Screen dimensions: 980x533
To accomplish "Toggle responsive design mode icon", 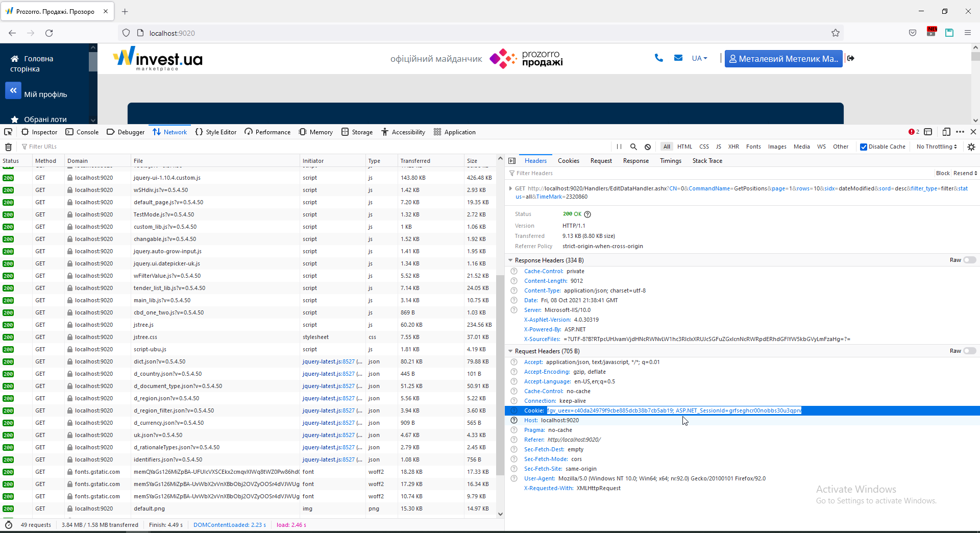I will [x=946, y=132].
